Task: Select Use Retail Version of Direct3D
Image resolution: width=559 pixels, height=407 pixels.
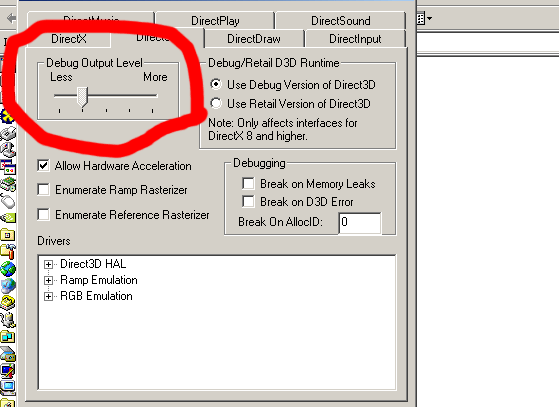Action: 216,103
